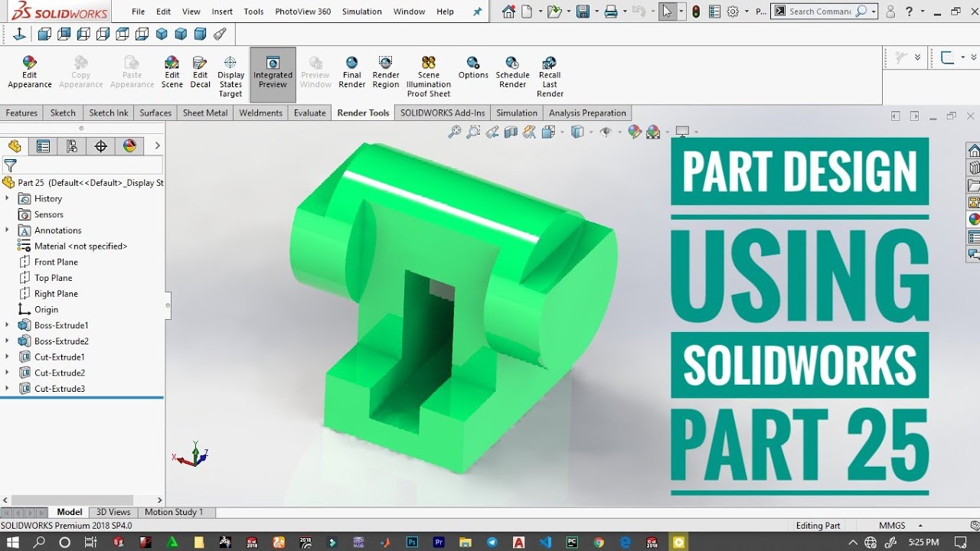Open Scene Illumination Proof Sheet

tap(429, 77)
